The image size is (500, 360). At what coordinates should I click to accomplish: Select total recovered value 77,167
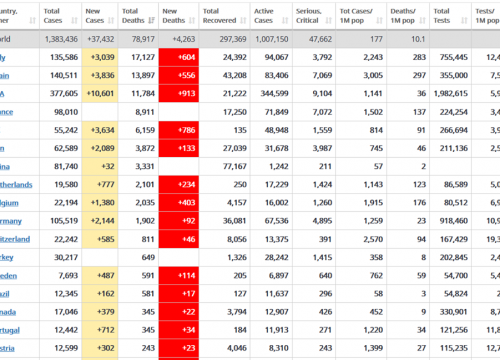tap(235, 166)
